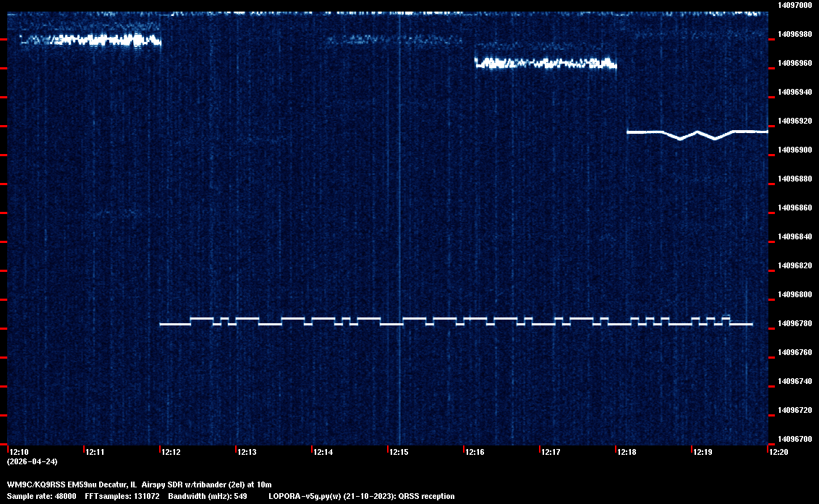Select the WM9C/KQ9RSS station caption
Viewport: 819px width, 504px height.
click(139, 484)
